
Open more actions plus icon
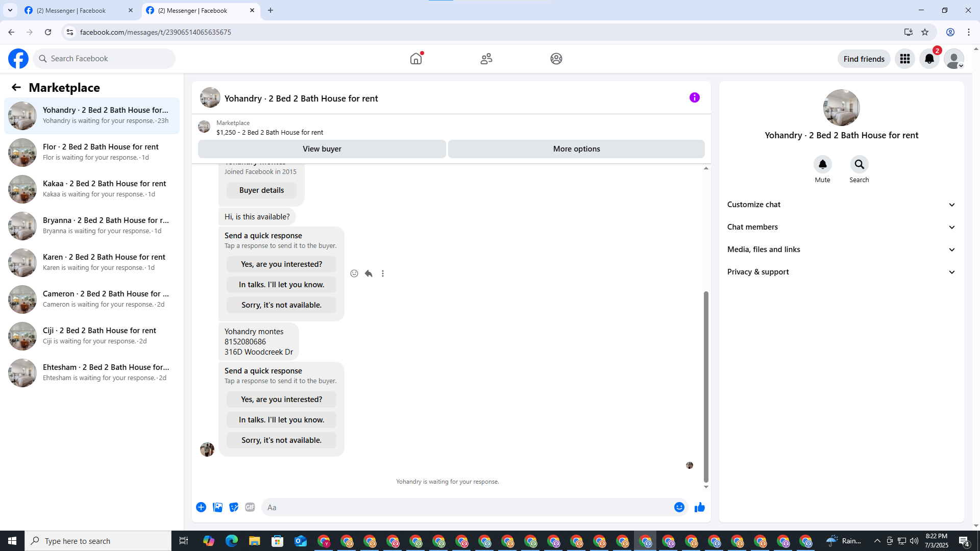pos(201,507)
